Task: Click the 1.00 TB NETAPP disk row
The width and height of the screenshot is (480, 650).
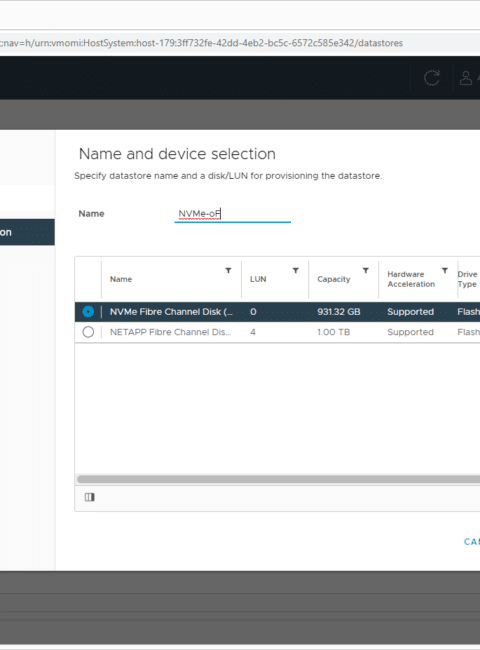Action: click(x=277, y=332)
